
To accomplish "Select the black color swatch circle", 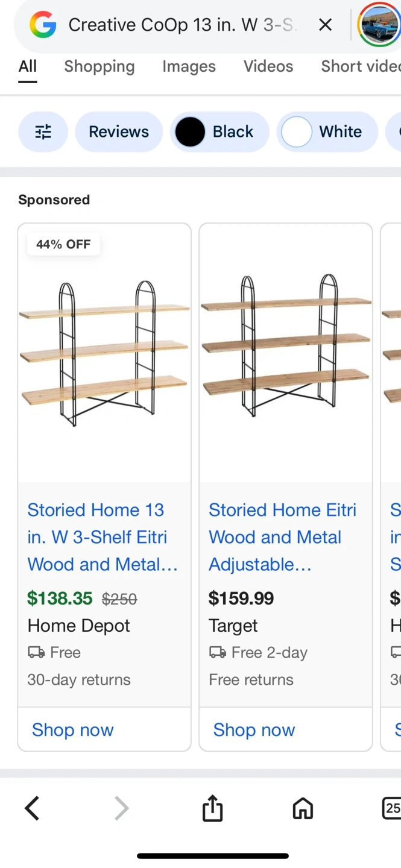I will click(x=190, y=132).
